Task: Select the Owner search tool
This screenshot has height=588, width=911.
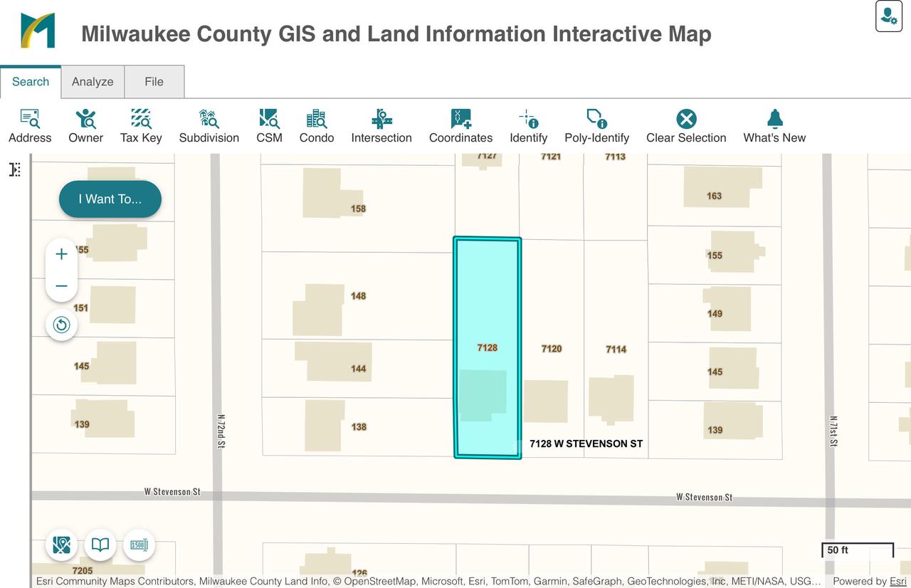Action: (x=85, y=127)
